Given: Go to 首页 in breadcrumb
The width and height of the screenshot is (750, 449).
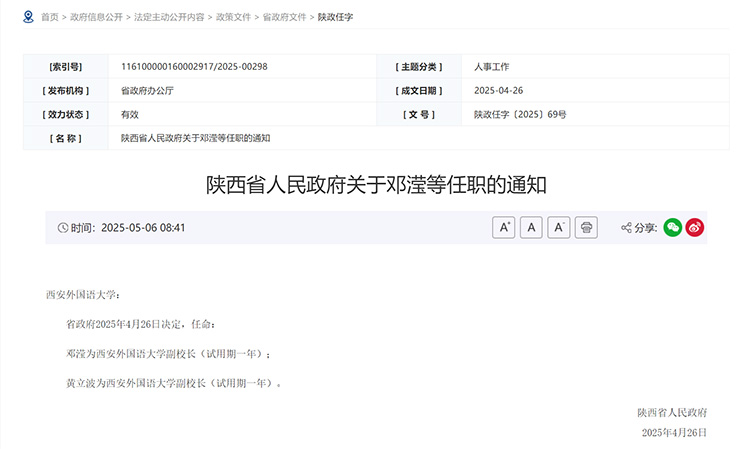Looking at the screenshot, I should [49, 18].
